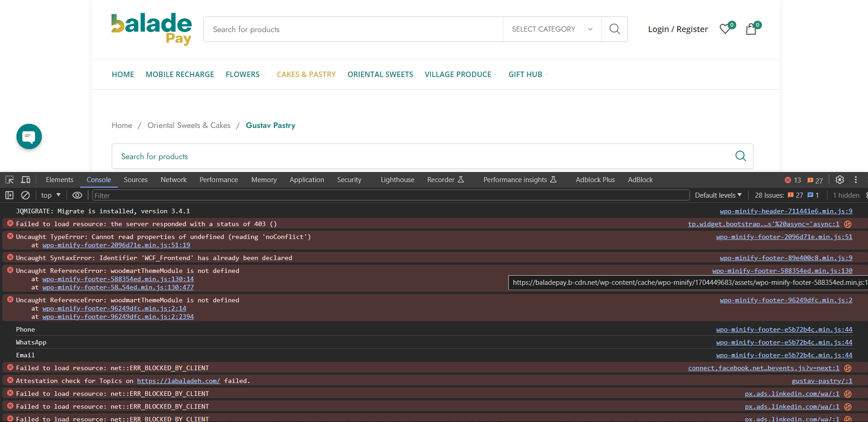Click the error icon on the noConflict TypeError row
Viewport: 868px width, 422px height.
(10, 236)
